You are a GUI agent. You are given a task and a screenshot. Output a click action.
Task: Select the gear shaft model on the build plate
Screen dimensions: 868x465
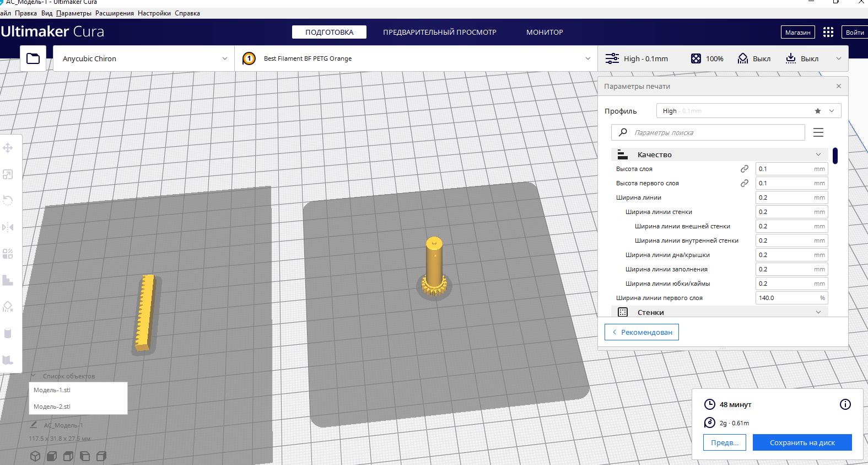click(x=435, y=268)
